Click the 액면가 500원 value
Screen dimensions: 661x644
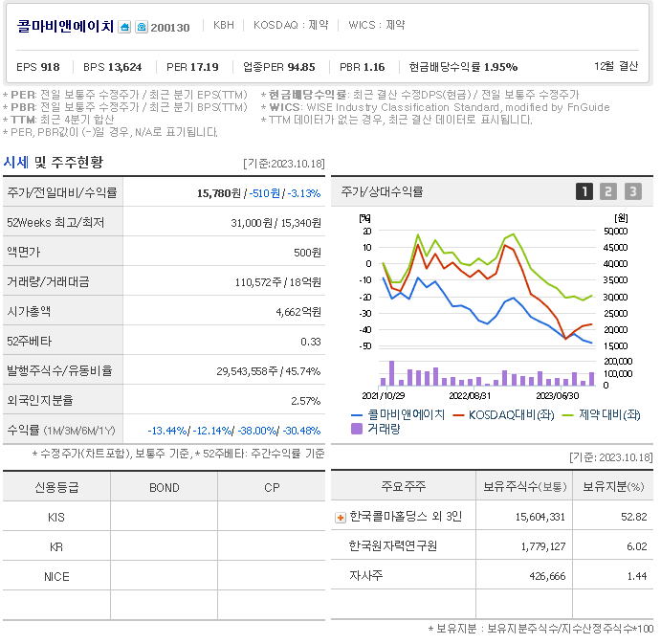[307, 253]
